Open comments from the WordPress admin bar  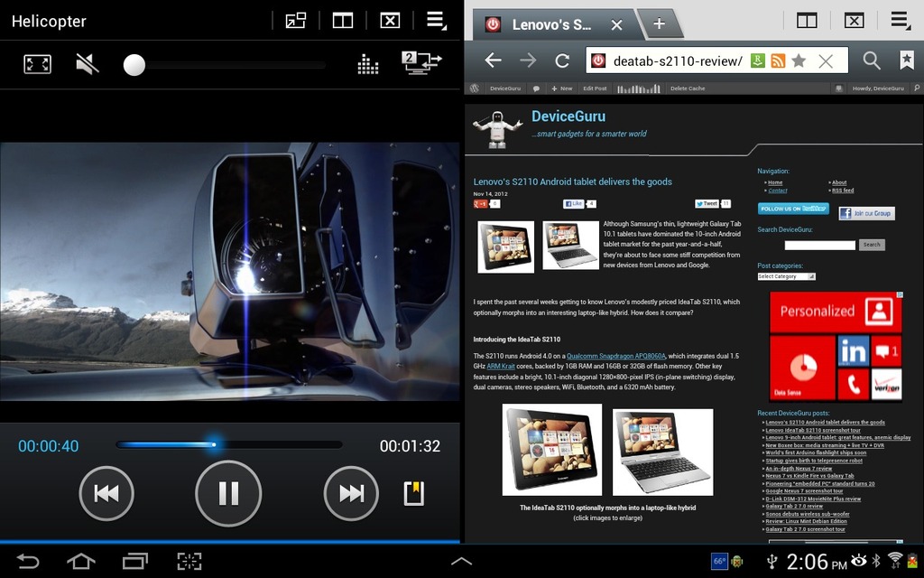pyautogui.click(x=536, y=89)
